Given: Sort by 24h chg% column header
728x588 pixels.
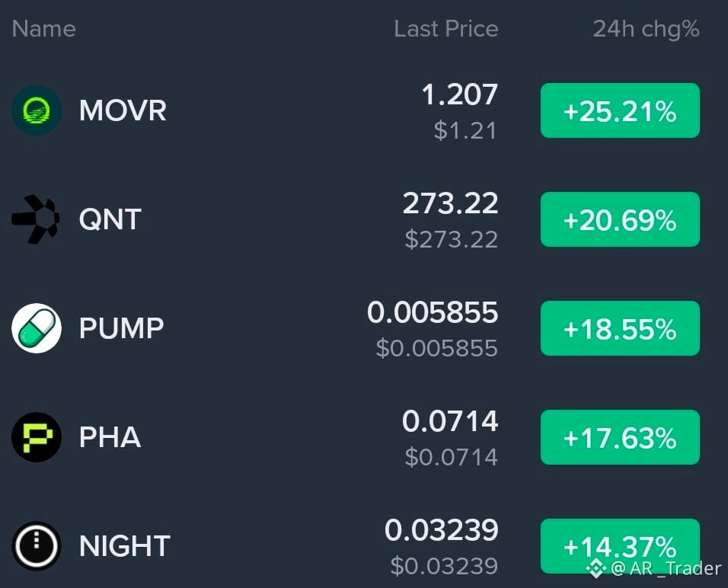Looking at the screenshot, I should [x=646, y=29].
